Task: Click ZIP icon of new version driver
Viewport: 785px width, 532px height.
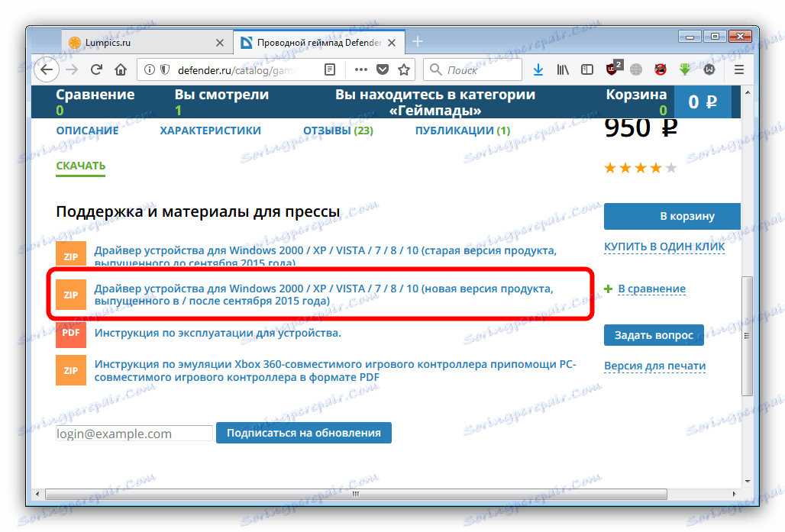Action: (x=71, y=295)
